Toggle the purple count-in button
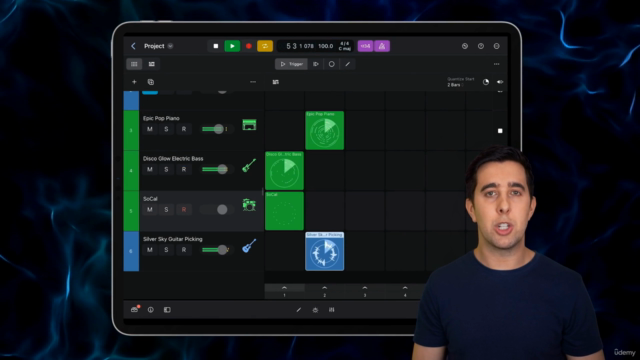Screen dimensions: 640x360 point(365,46)
